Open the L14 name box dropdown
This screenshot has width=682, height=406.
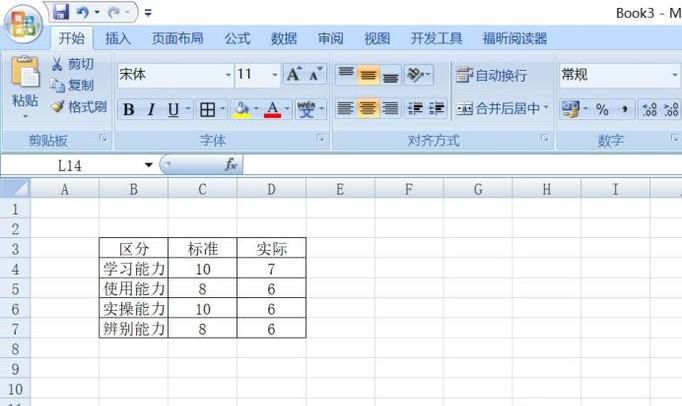coord(149,165)
